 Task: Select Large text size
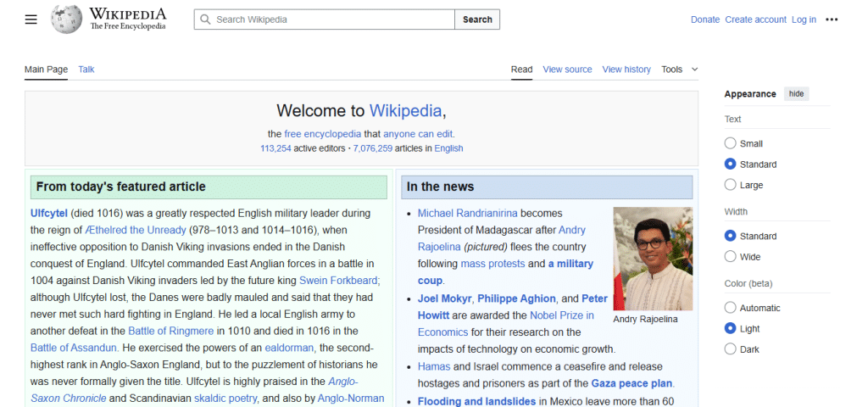coord(730,184)
